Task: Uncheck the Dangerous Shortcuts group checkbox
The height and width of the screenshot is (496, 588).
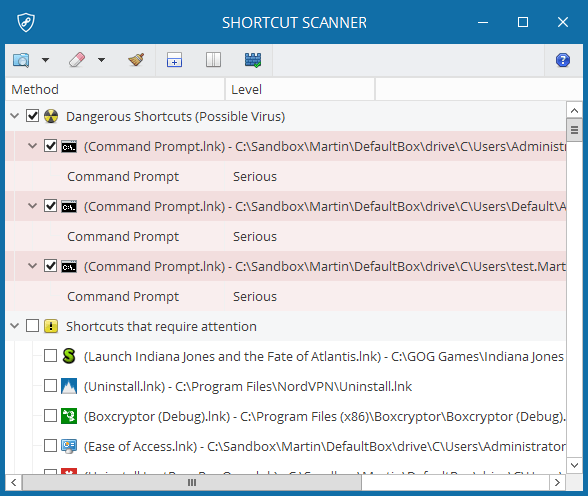Action: [33, 116]
